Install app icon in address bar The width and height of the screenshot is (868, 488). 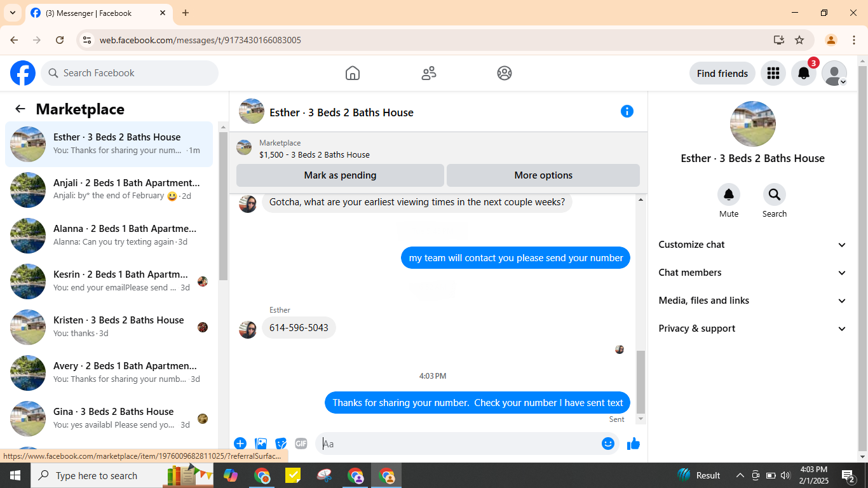point(779,40)
